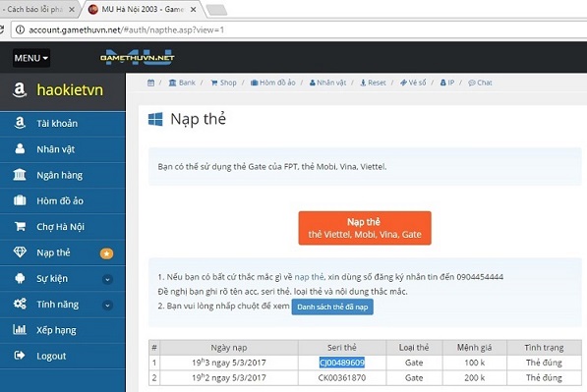Open the MENU dropdown in the header

point(31,58)
